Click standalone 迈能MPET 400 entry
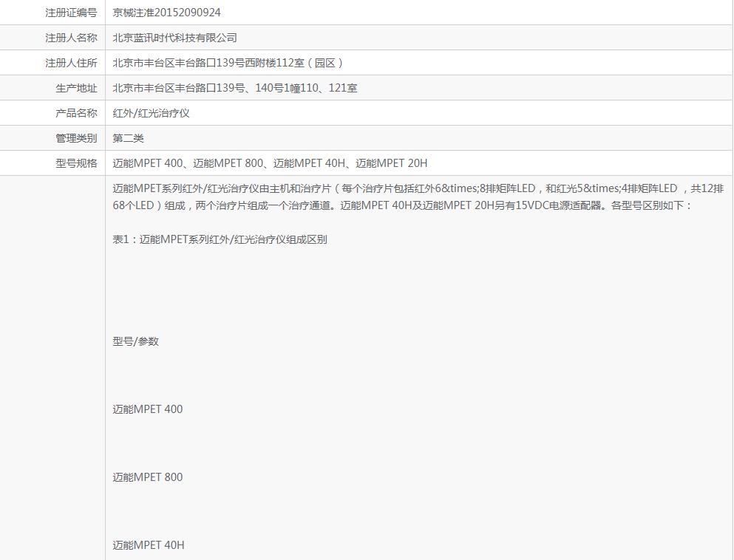The height and width of the screenshot is (560, 734). 147,409
